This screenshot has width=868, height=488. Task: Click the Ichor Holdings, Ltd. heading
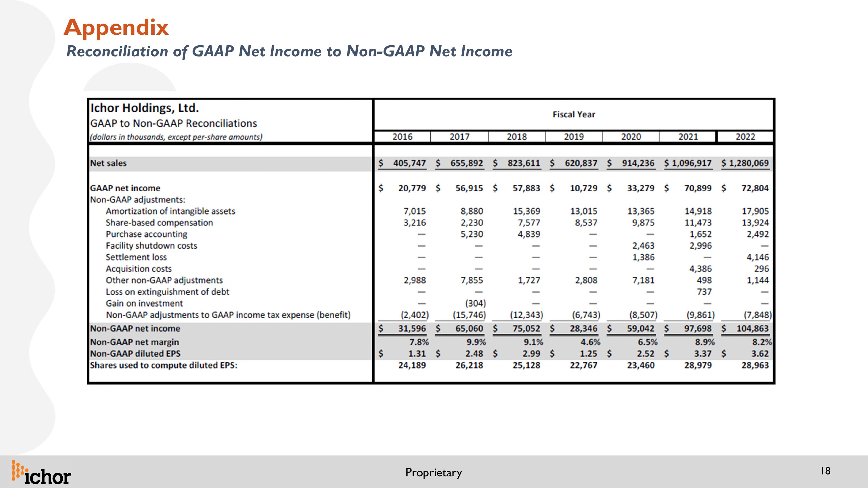[145, 108]
